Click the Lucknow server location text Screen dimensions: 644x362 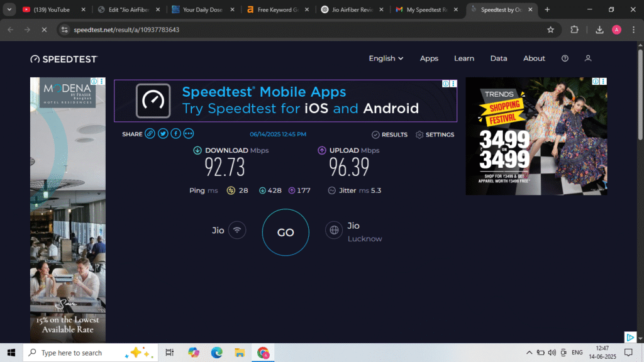coord(365,239)
